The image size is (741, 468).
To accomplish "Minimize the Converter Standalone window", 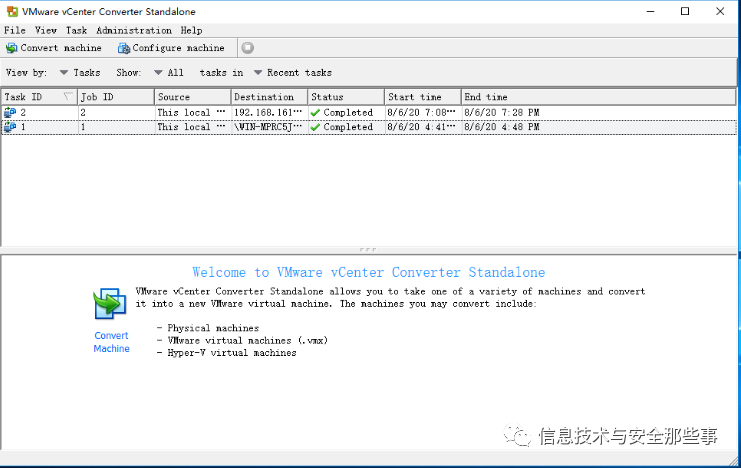I will pyautogui.click(x=651, y=11).
